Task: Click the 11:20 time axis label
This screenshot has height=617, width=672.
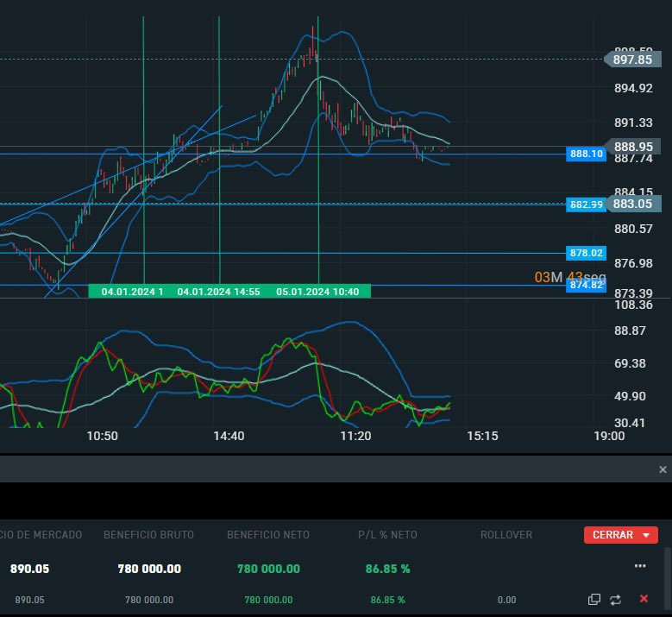Action: point(355,436)
